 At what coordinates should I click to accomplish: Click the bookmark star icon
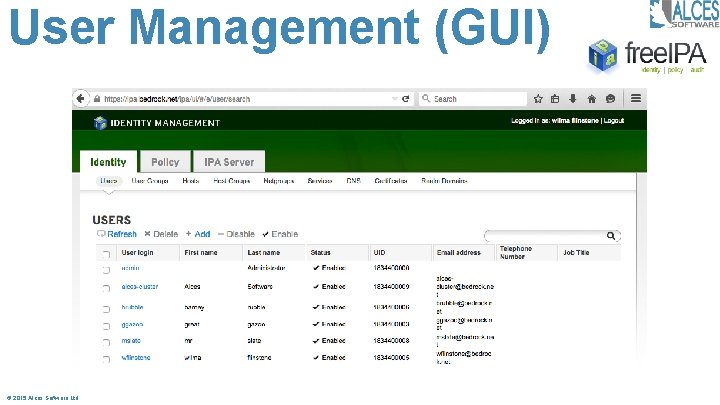tap(538, 99)
